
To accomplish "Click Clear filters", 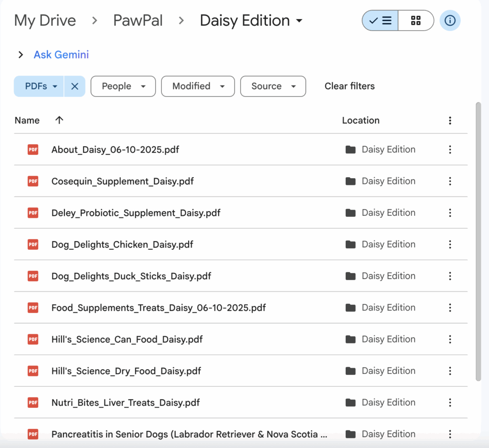I will pos(349,86).
